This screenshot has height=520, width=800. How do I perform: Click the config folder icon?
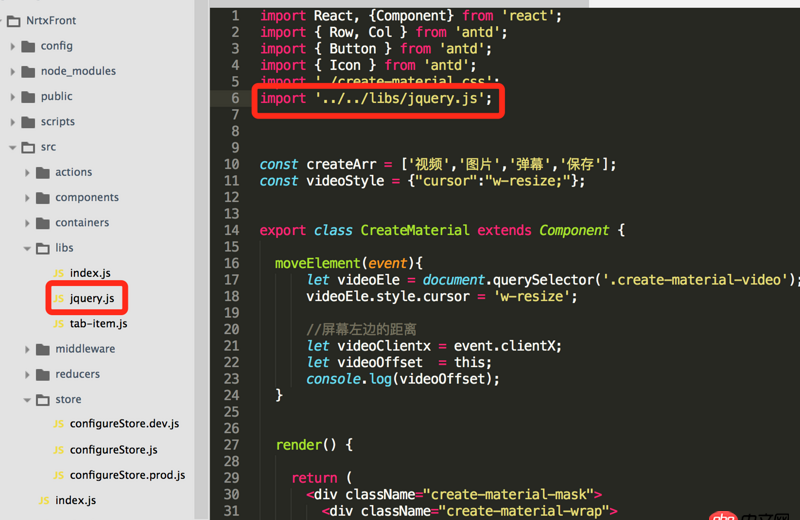click(x=29, y=46)
